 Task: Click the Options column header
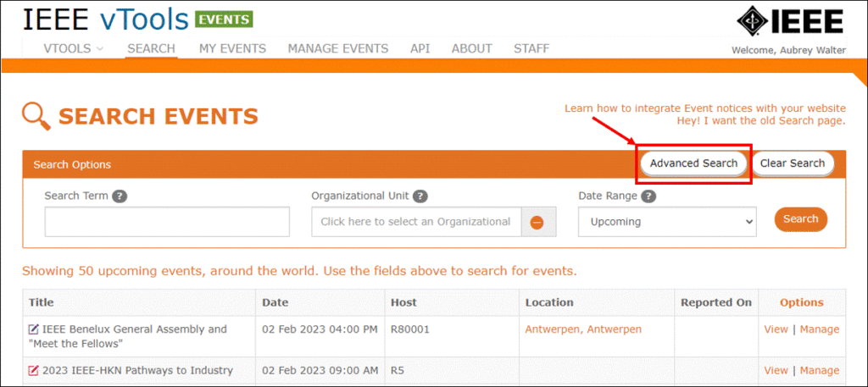click(x=802, y=302)
